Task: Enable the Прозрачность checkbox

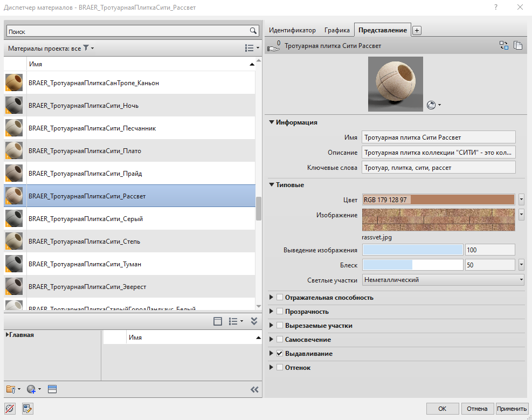Action: pos(279,312)
